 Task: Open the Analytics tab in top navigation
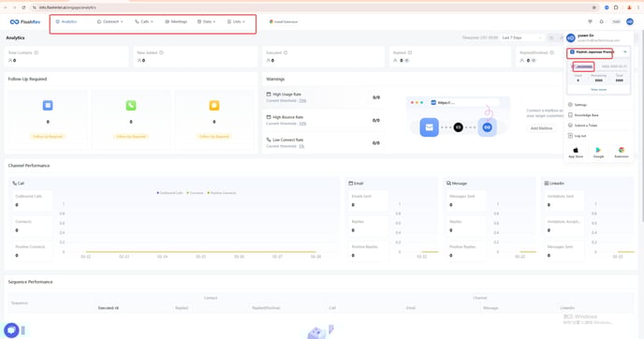66,22
